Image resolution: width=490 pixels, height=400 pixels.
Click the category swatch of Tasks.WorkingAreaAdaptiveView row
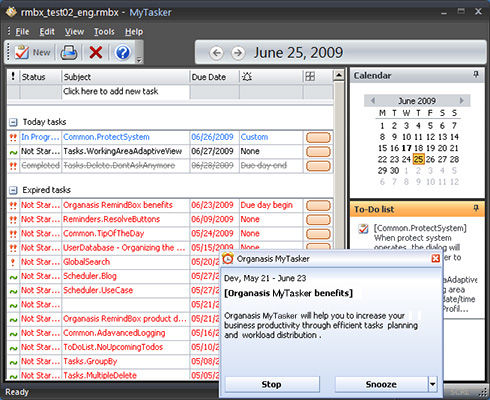pos(318,152)
